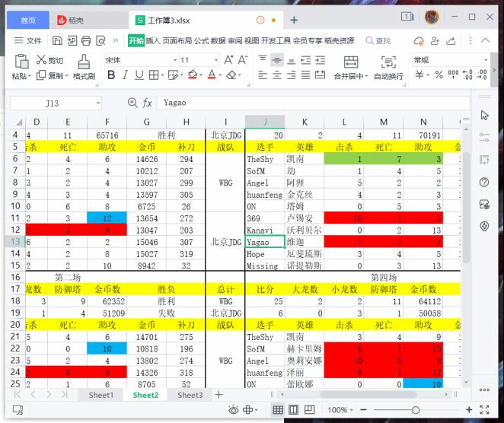Switch to Sheet3 tab
This screenshot has height=423, width=504.
click(x=190, y=395)
